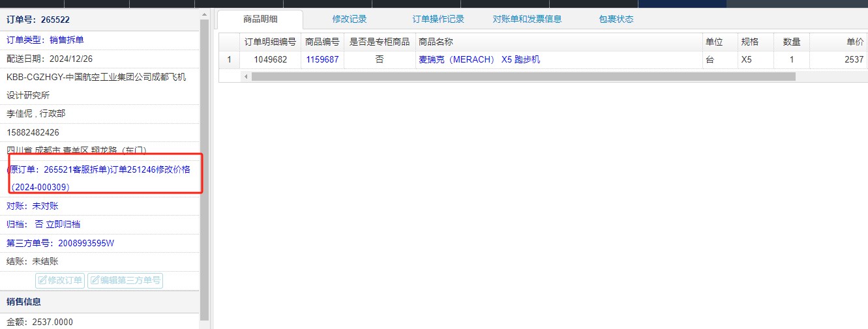Click the 订单明细编号 column header

tap(270, 42)
